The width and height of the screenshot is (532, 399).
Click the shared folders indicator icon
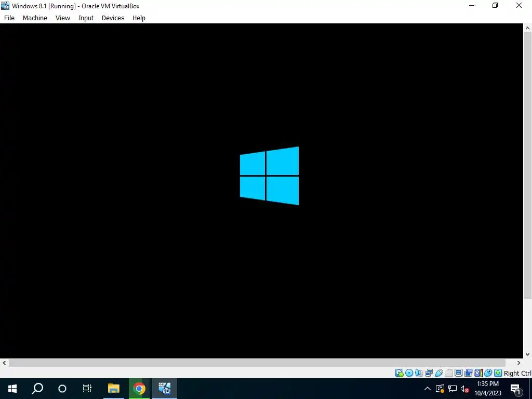[x=448, y=373]
